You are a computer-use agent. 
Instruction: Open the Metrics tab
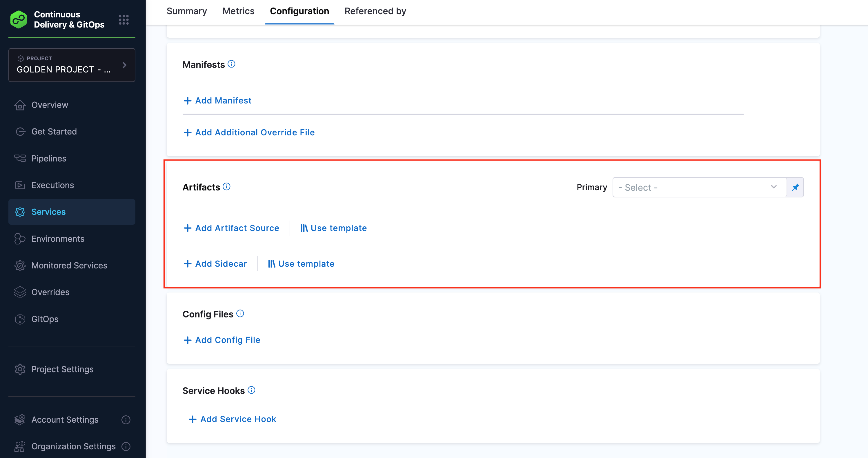click(x=238, y=11)
